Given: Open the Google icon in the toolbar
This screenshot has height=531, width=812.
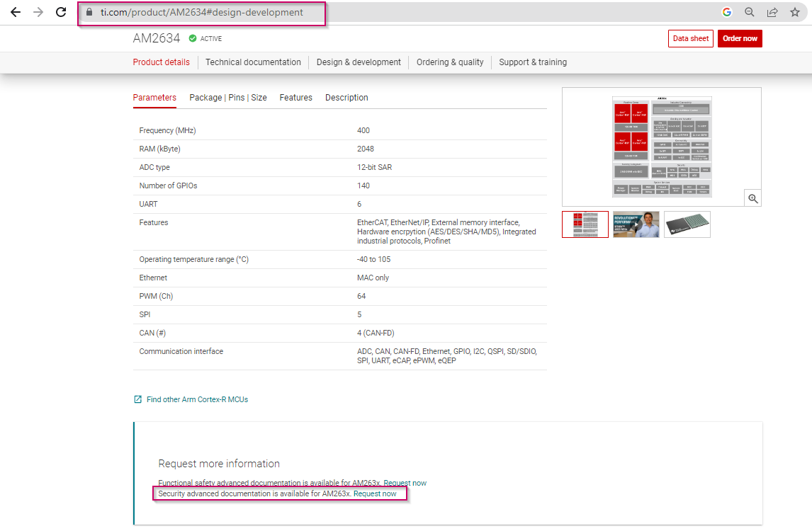Looking at the screenshot, I should (726, 12).
